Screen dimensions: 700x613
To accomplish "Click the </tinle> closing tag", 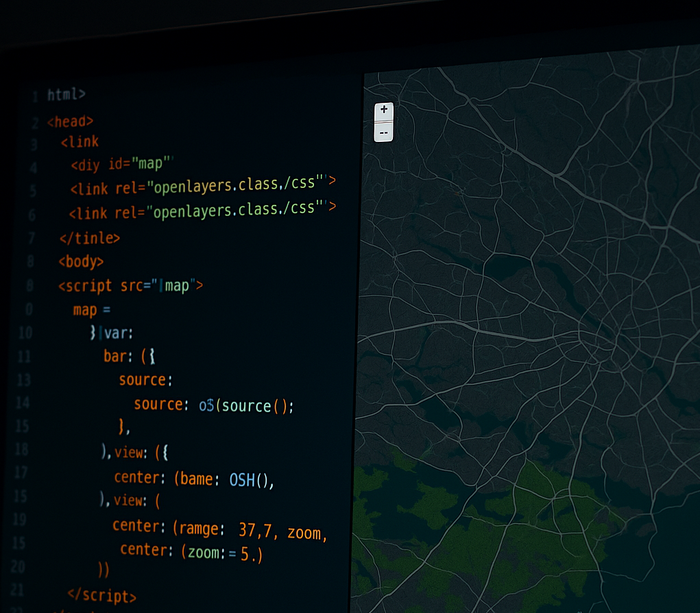I will click(x=89, y=238).
